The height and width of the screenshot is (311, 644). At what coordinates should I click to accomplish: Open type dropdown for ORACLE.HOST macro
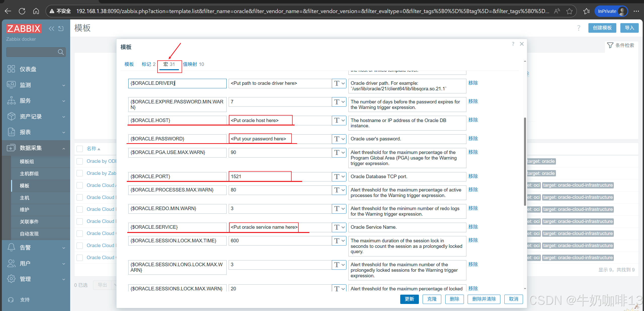(339, 121)
